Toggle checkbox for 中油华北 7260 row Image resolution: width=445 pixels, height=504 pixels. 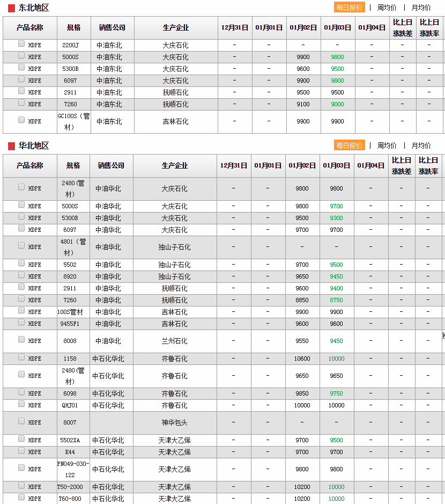21,298
